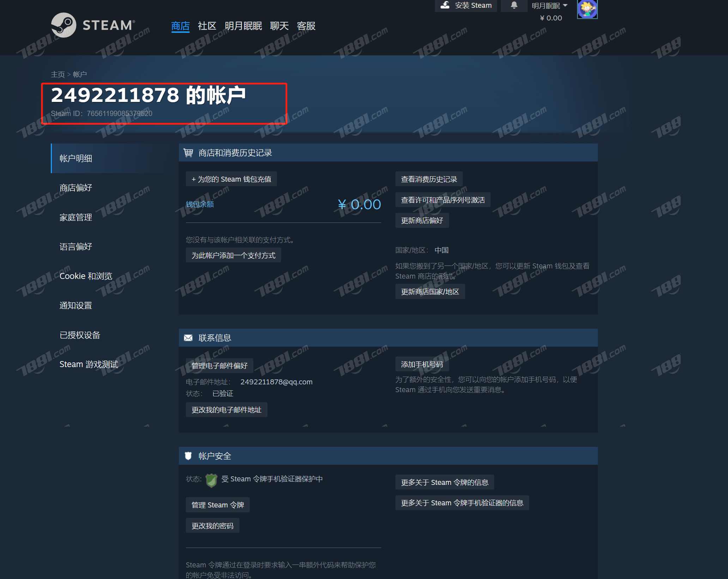Click the 主页 breadcrumb link
Image resolution: width=728 pixels, height=579 pixels.
pyautogui.click(x=58, y=74)
